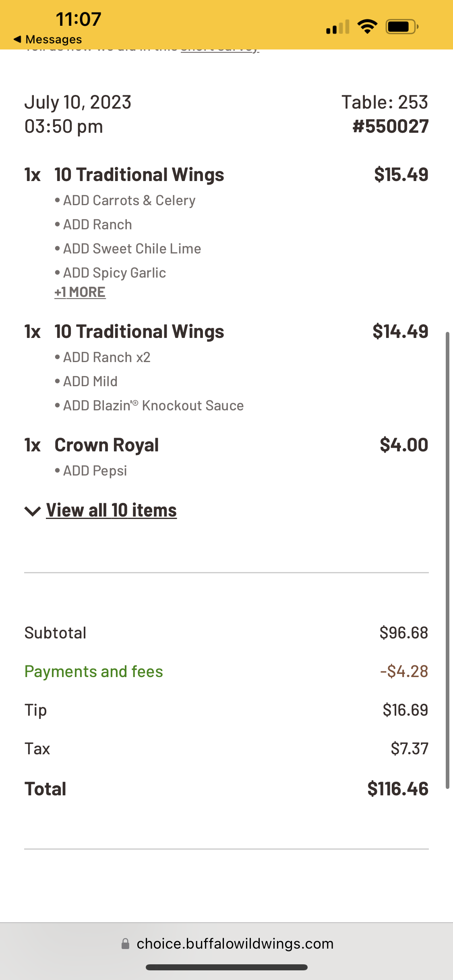Image resolution: width=453 pixels, height=980 pixels.
Task: Tap the Crown Royal item
Action: [107, 445]
